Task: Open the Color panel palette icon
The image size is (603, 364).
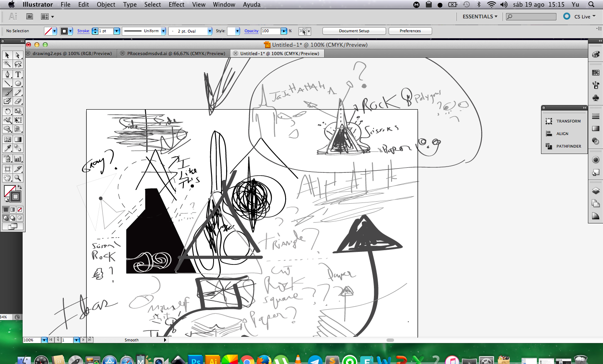Action: pyautogui.click(x=595, y=54)
